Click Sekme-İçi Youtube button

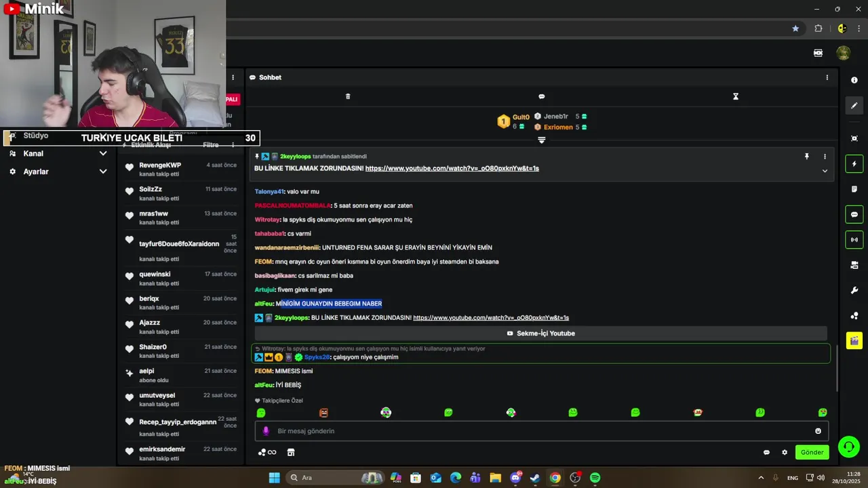[541, 333]
